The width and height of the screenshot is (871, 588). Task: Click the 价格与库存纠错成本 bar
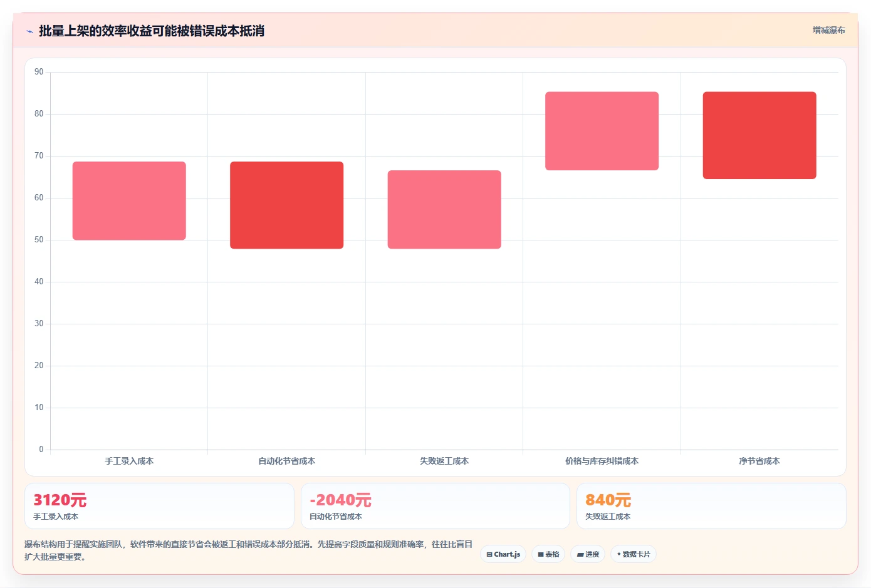602,131
